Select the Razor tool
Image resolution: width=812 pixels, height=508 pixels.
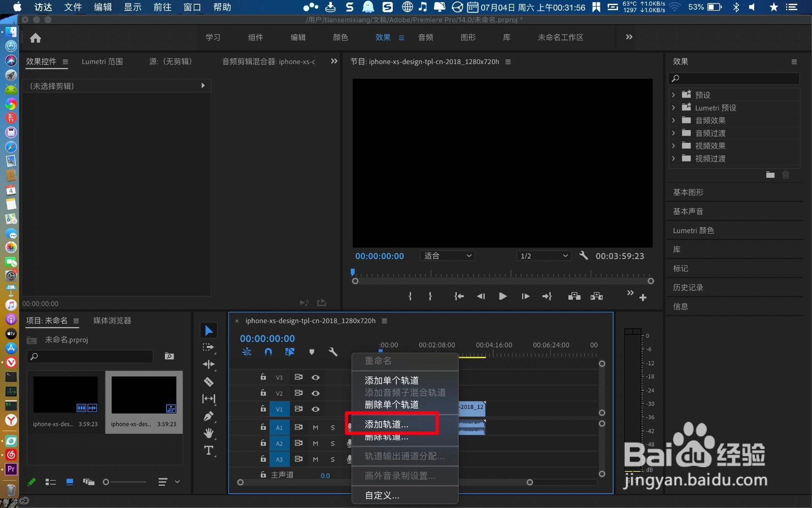click(209, 382)
